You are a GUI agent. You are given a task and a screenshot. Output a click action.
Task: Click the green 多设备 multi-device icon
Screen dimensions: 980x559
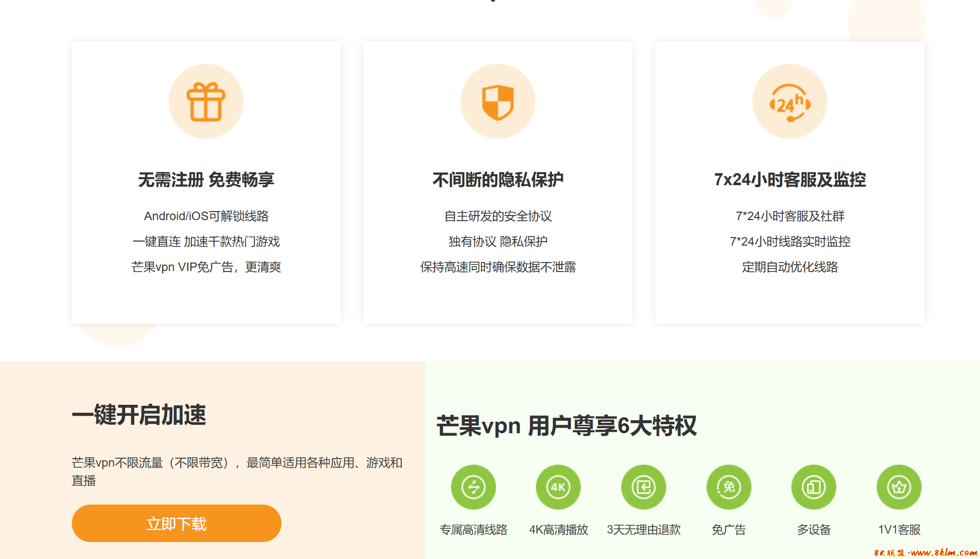point(814,487)
